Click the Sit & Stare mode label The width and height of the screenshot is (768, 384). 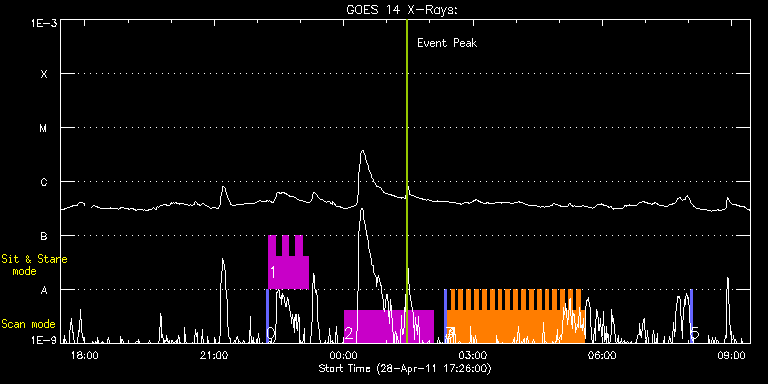34,265
